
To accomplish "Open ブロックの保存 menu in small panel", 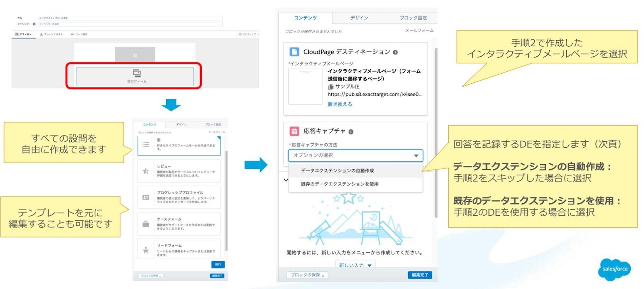I will point(151,276).
